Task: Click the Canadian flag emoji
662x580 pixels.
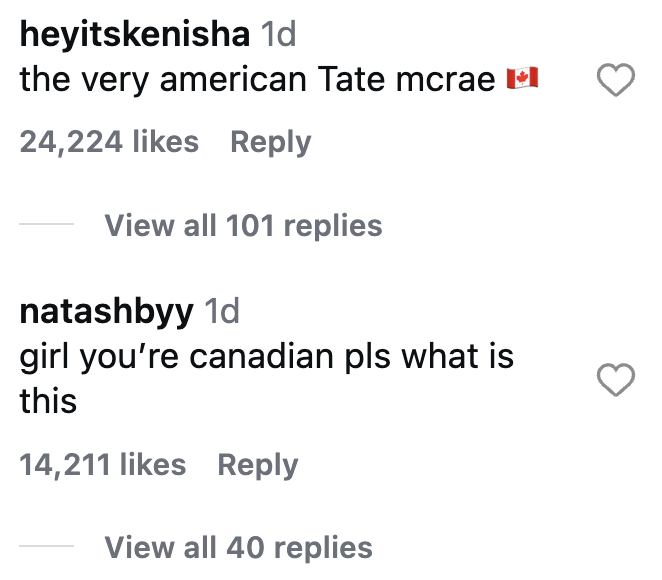Action: [x=523, y=80]
